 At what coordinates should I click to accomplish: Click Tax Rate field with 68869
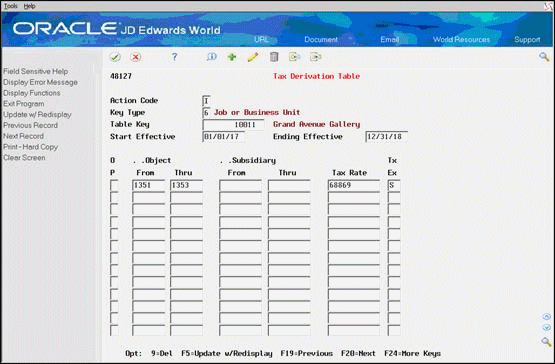click(x=354, y=186)
